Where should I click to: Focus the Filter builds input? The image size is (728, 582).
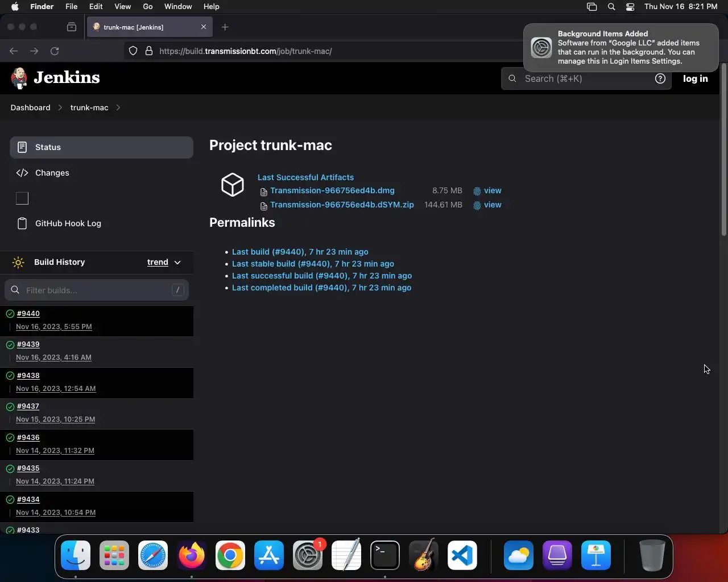97,290
